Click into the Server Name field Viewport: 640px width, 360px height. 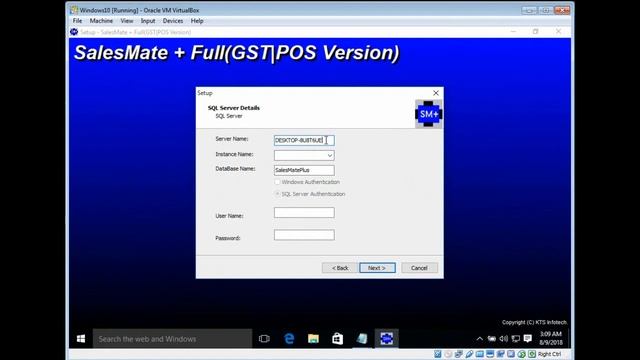(304, 140)
